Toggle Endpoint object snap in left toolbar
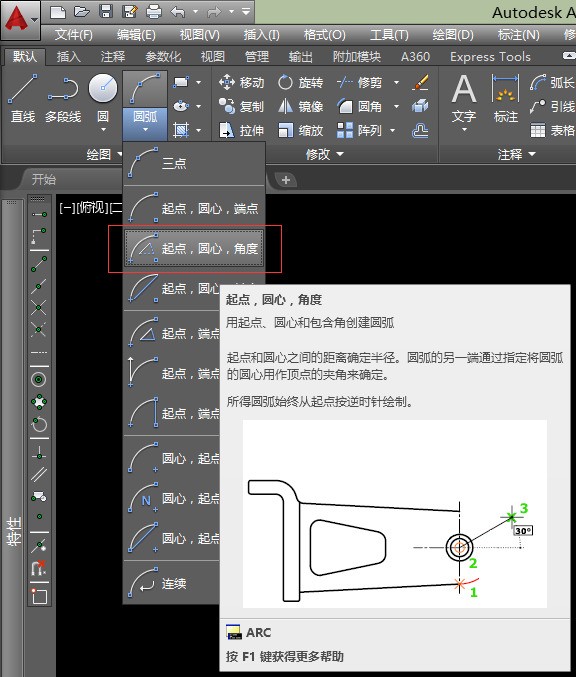The height and width of the screenshot is (677, 576). pyautogui.click(x=39, y=263)
